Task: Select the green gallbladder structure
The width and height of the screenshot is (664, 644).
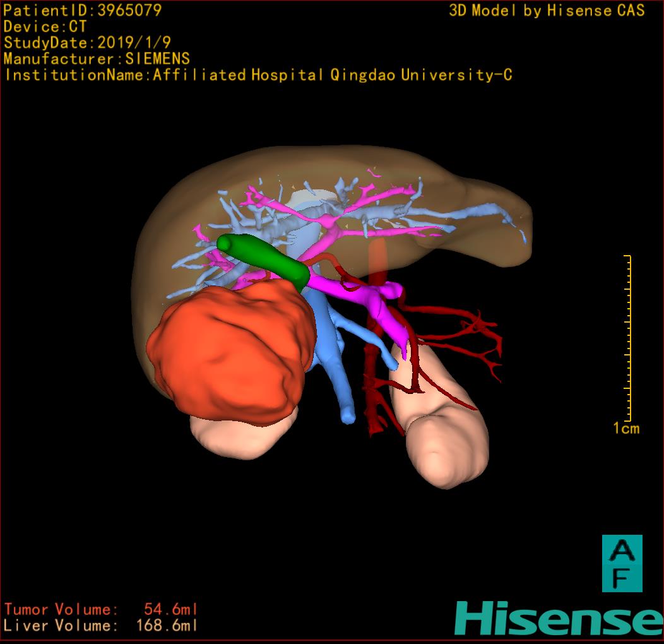Action: tap(264, 256)
